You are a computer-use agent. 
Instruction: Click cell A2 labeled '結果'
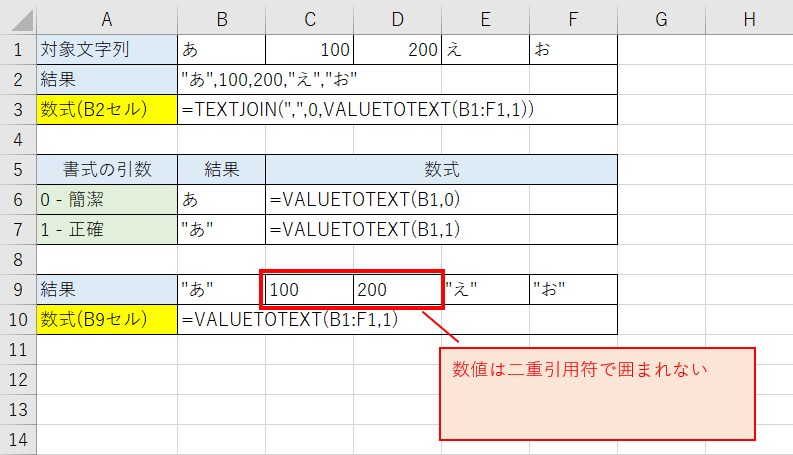tap(107, 79)
